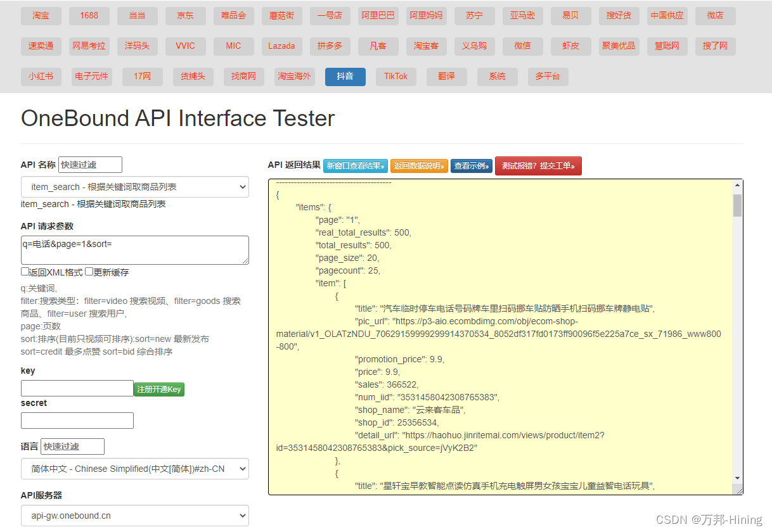Enable the 更新缓存 checkbox
This screenshot has height=532, width=772.
point(89,272)
